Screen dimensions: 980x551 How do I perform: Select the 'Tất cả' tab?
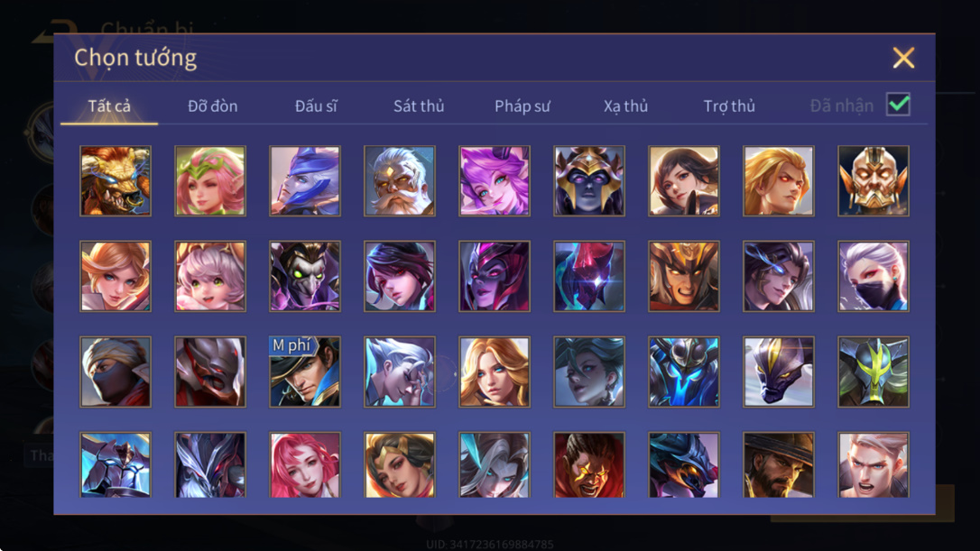click(109, 106)
